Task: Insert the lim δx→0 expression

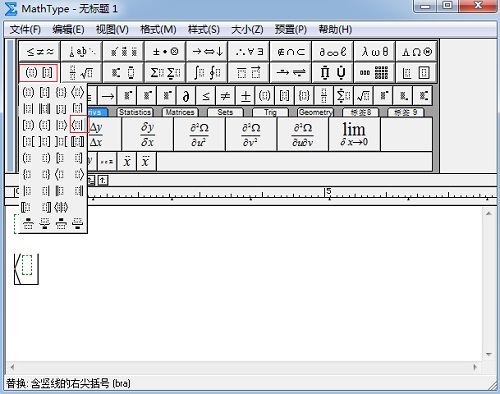Action: (354, 134)
